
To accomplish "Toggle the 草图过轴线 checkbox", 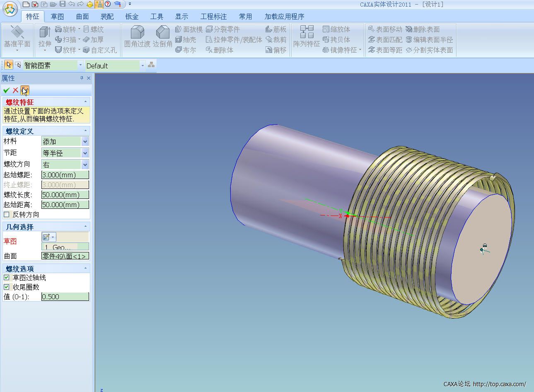I will [6, 278].
